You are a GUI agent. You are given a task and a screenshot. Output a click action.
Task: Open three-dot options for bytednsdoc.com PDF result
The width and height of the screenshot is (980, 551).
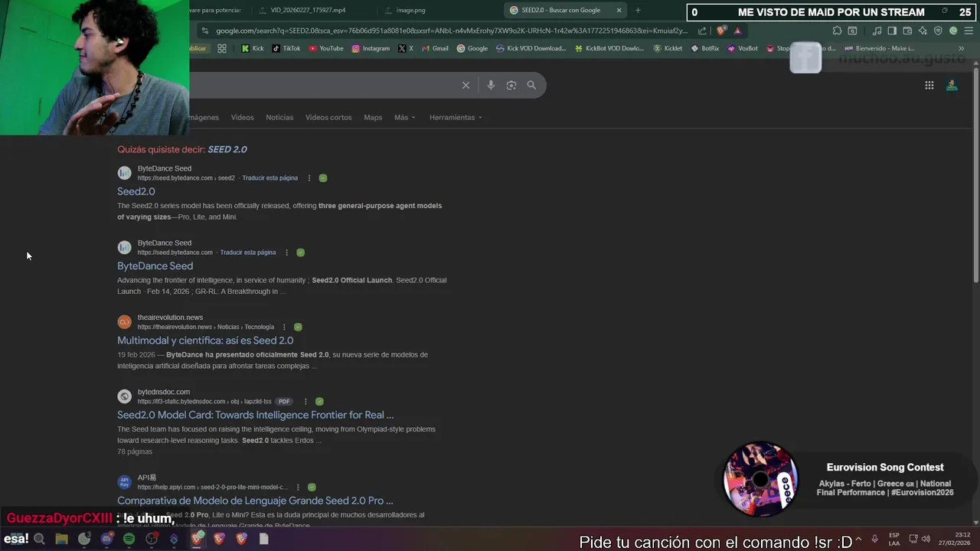(x=305, y=402)
